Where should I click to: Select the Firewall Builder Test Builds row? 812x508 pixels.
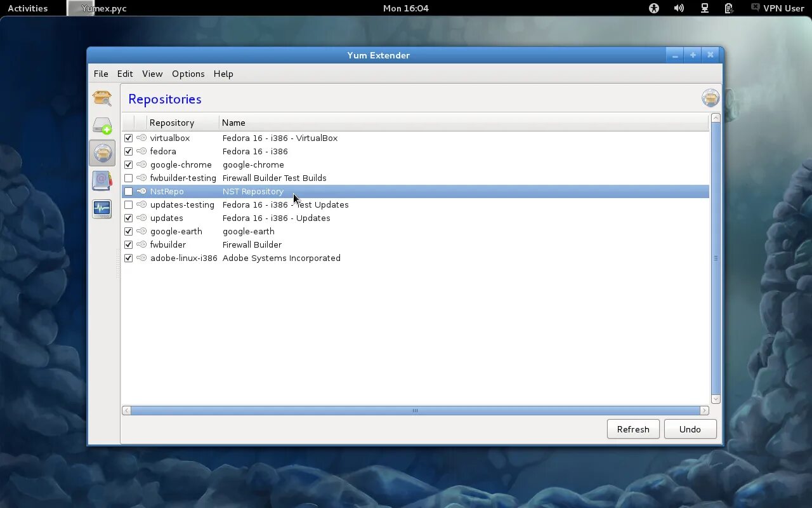pos(416,178)
